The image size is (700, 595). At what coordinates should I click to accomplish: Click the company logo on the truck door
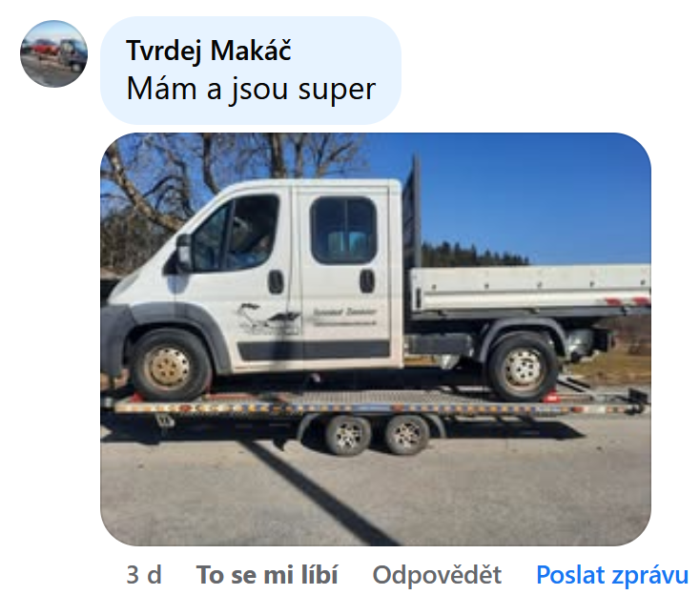(x=268, y=318)
